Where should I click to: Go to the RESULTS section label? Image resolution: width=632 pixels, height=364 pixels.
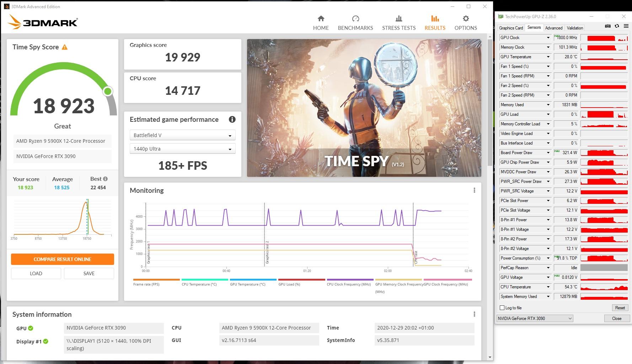435,28
